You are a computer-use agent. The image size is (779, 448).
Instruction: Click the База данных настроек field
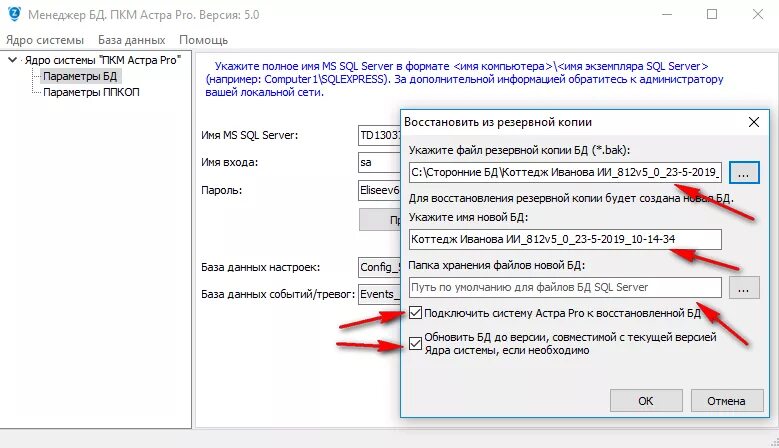coord(379,267)
